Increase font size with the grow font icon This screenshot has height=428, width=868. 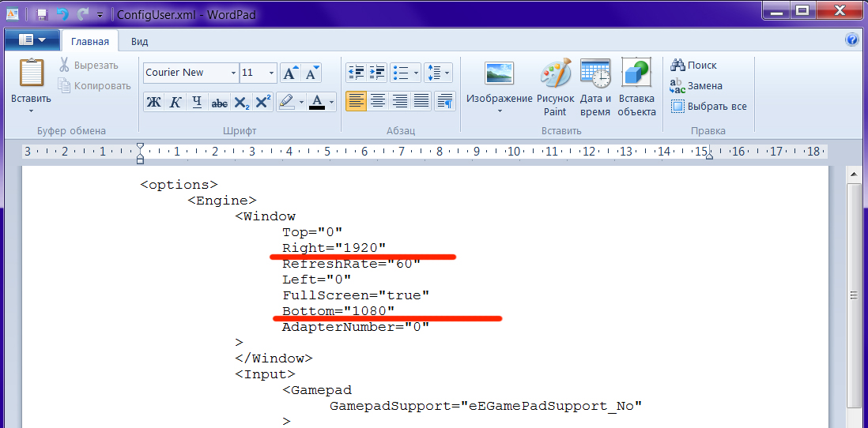click(x=290, y=73)
